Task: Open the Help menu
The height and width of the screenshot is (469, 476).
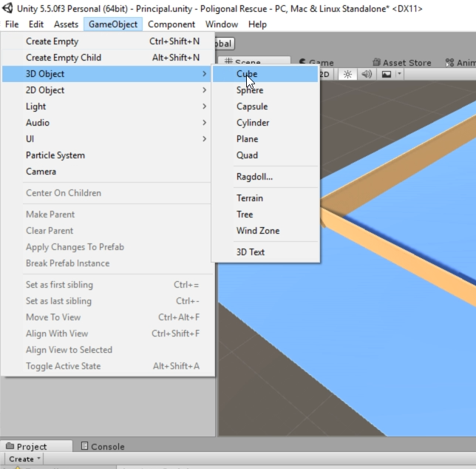Action: [x=257, y=24]
